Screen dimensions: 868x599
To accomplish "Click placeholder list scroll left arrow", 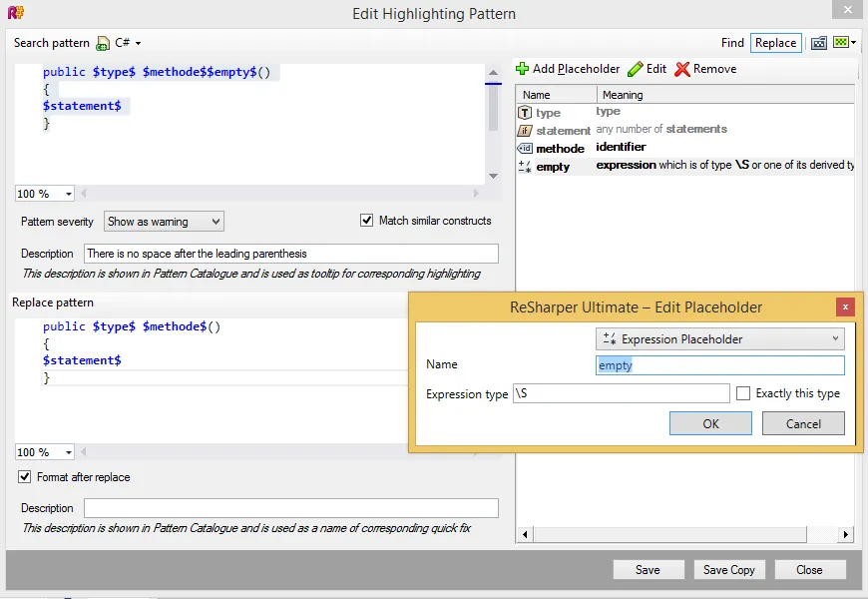I will click(525, 535).
